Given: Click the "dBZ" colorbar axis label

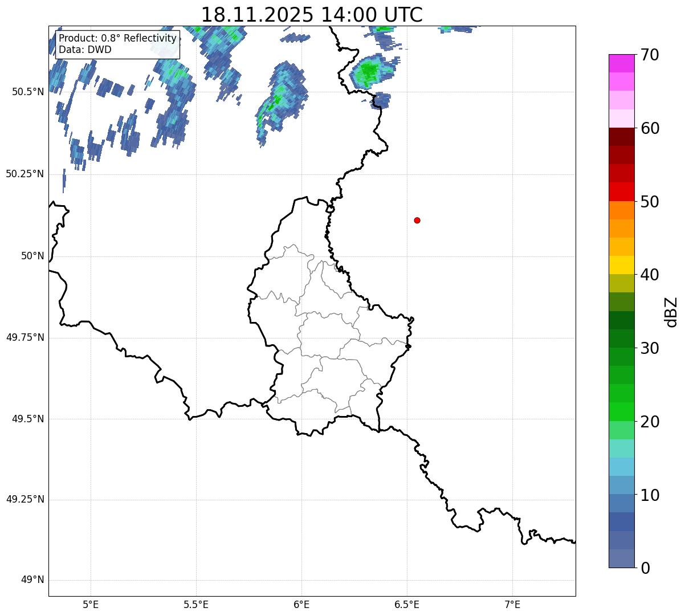Looking at the screenshot, I should coord(671,311).
